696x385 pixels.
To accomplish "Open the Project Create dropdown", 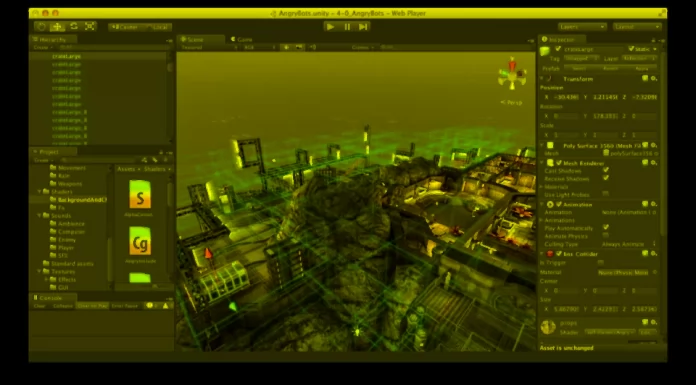I will click(x=42, y=160).
